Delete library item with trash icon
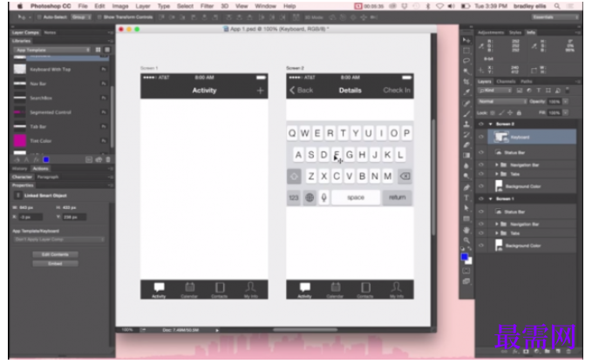Image resolution: width=592 pixels, height=364 pixels. (x=108, y=159)
